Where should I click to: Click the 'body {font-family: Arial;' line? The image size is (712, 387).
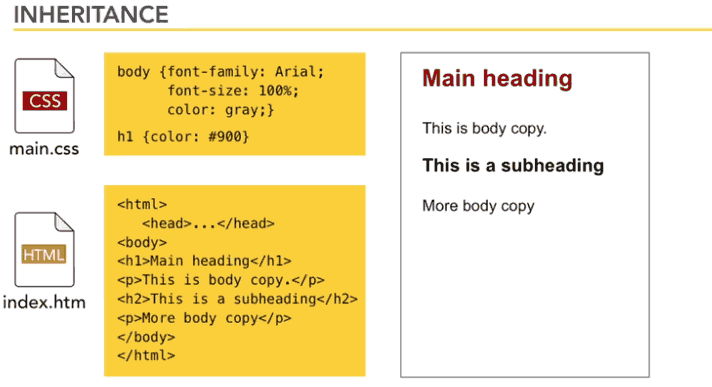(220, 72)
